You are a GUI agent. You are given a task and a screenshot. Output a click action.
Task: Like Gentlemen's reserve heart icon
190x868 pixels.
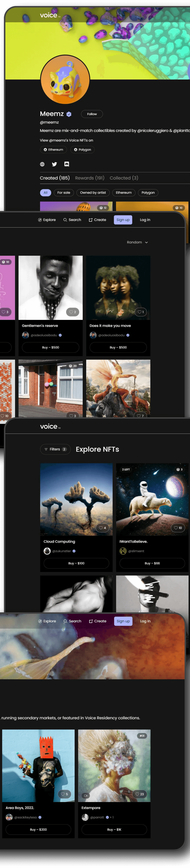73,312
